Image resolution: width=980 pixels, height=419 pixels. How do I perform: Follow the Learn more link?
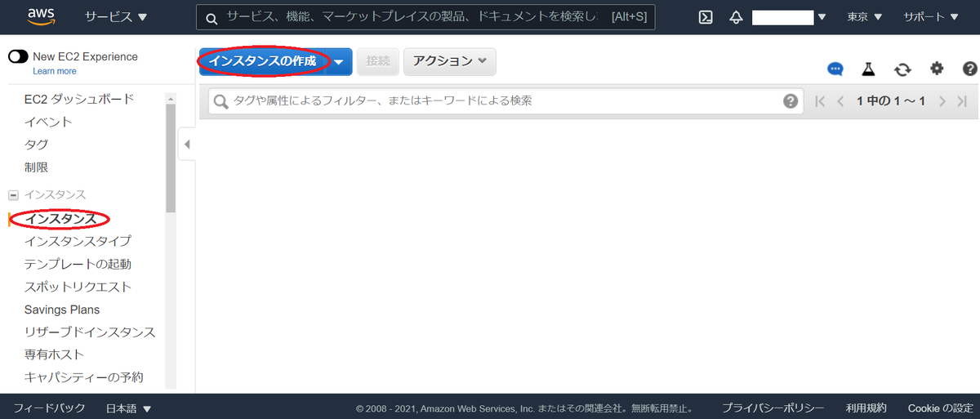click(55, 71)
